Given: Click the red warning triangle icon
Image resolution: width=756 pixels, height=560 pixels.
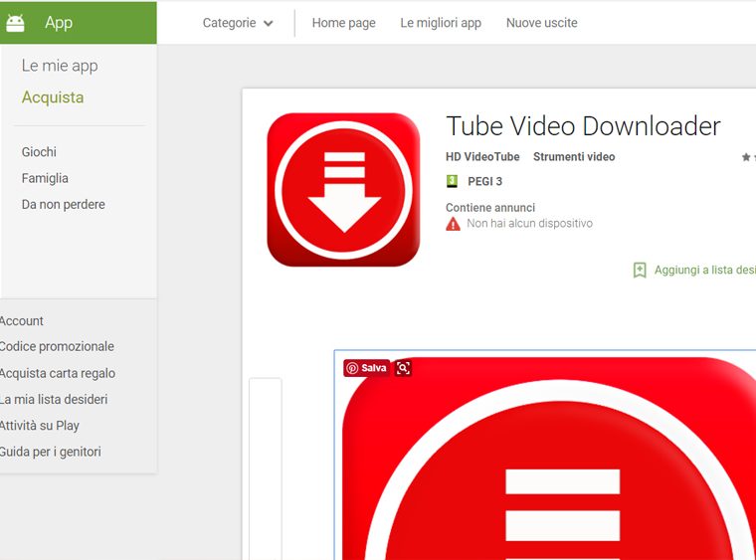Looking at the screenshot, I should coord(453,224).
